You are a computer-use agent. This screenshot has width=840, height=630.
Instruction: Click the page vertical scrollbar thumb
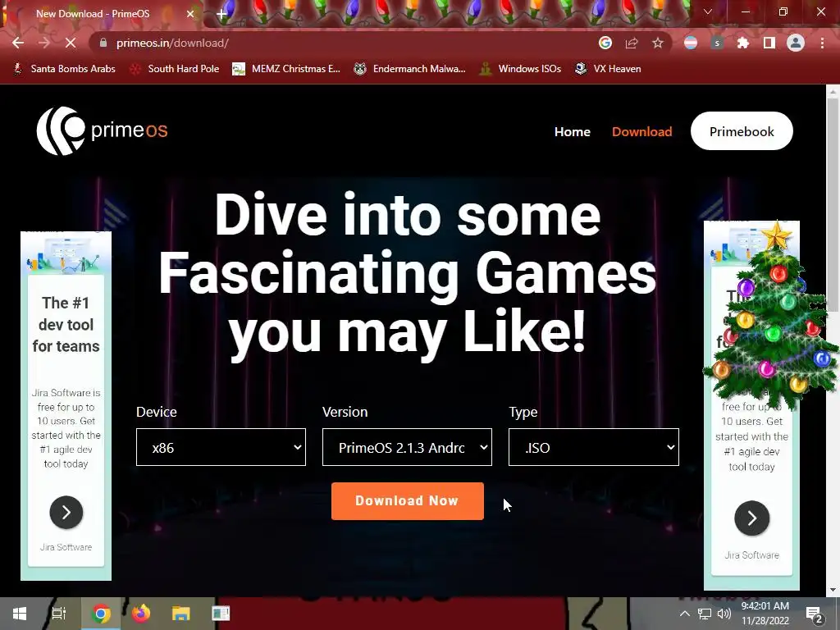(x=833, y=205)
